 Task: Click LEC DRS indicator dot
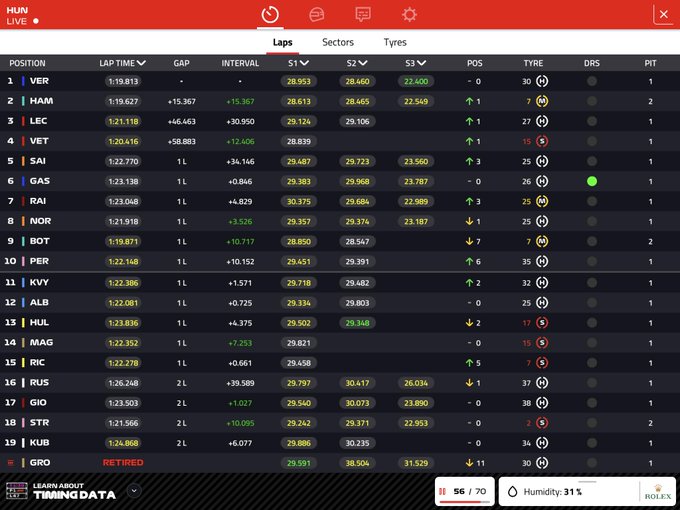(592, 121)
